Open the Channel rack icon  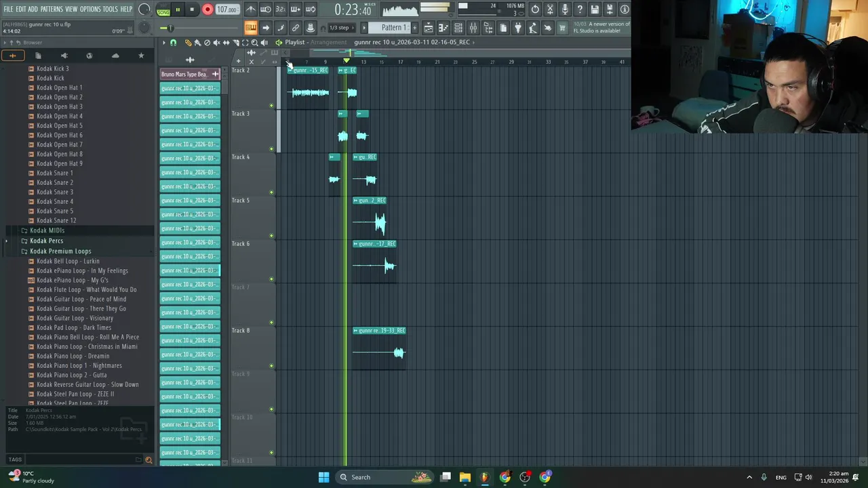tap(458, 28)
